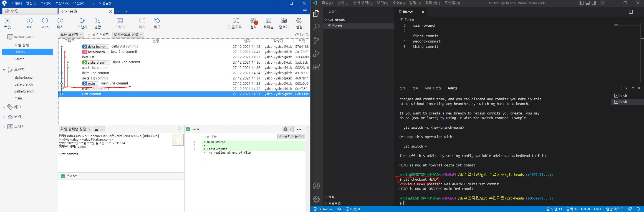The image size is (644, 212).
Task: Toggle the Remote branches (원격 브랜치) checkbox
Action: 89,34
